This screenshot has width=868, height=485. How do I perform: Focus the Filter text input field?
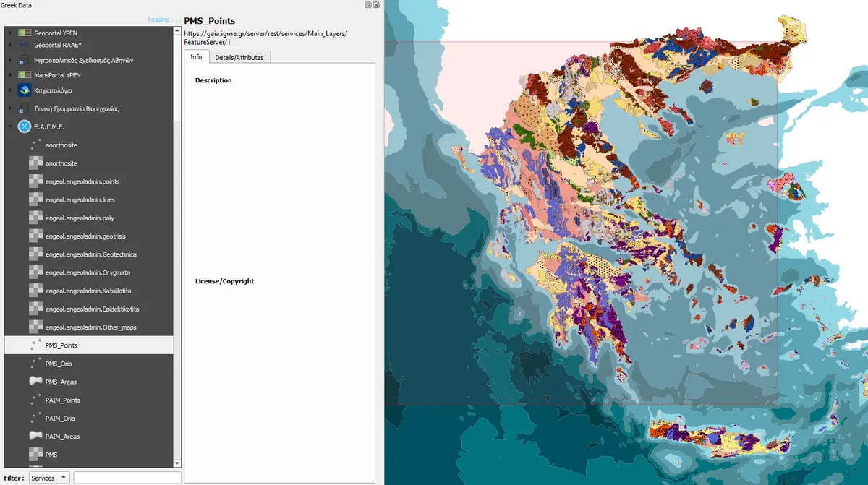(127, 478)
